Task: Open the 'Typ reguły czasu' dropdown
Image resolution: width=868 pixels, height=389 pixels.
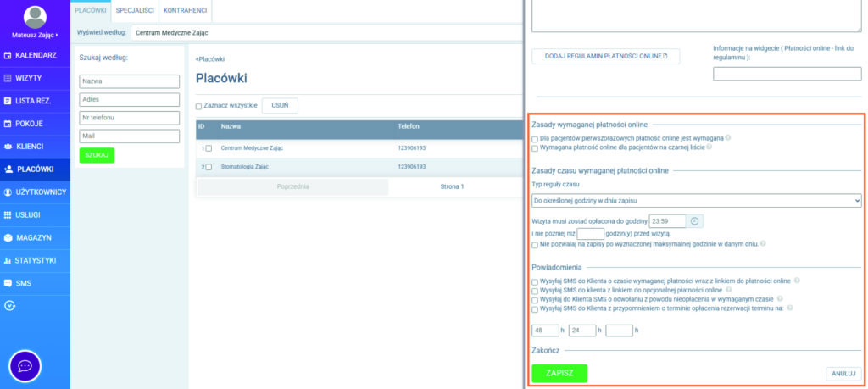Action: pyautogui.click(x=696, y=201)
